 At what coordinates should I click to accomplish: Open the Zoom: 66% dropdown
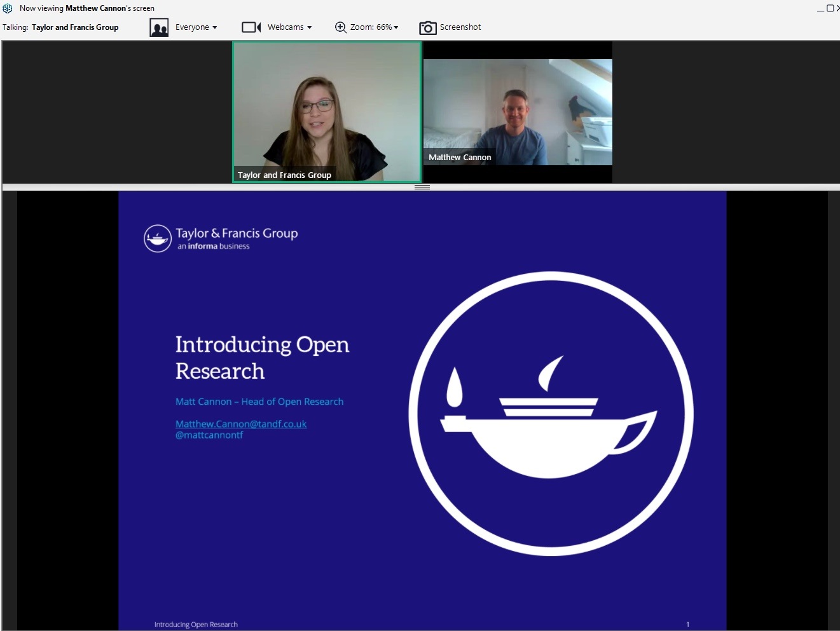pyautogui.click(x=367, y=27)
